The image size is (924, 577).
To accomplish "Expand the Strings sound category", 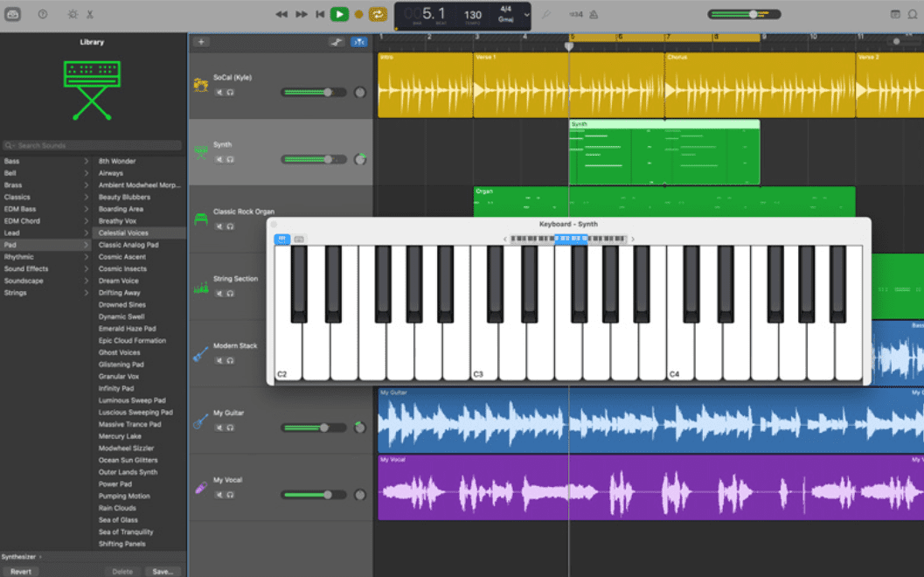I will (86, 293).
